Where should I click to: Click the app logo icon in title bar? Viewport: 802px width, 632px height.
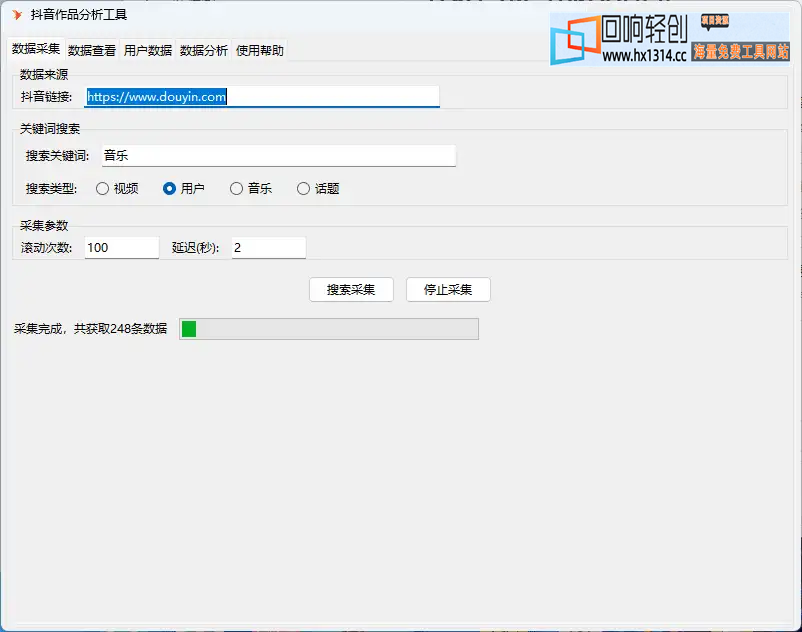click(17, 15)
